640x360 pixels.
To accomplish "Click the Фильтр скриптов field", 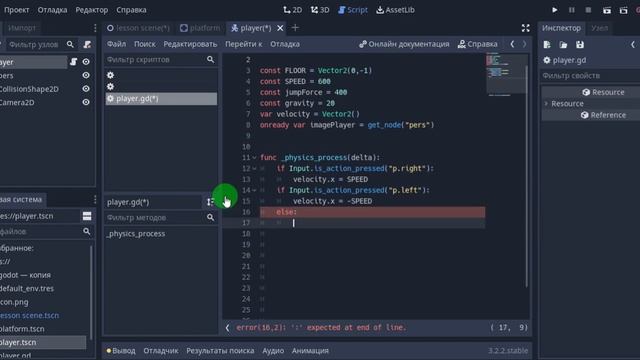I will coord(160,60).
